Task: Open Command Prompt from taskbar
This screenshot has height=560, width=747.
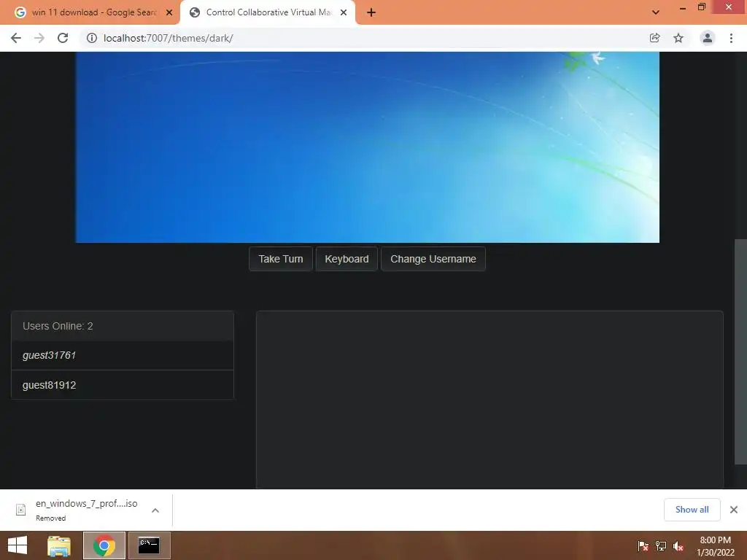Action: click(x=149, y=545)
